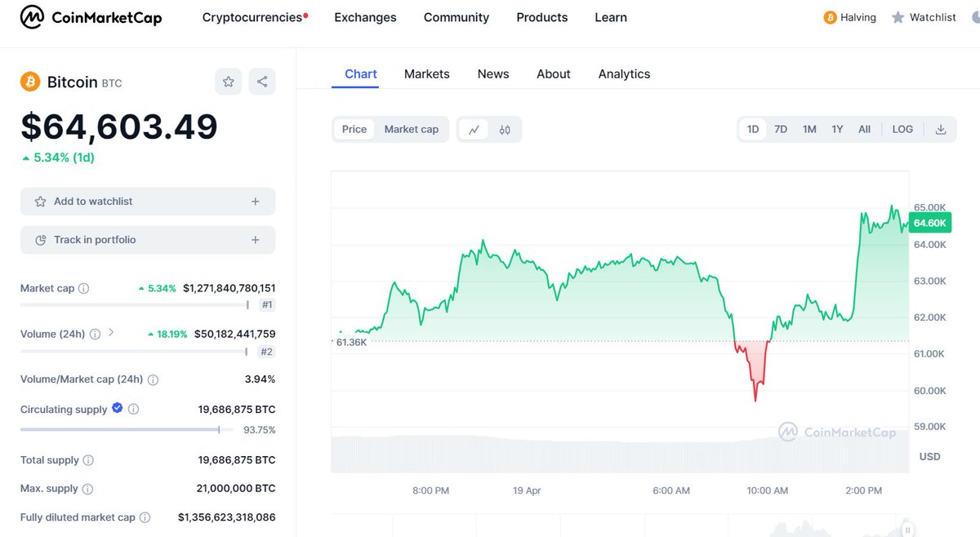Click the 21,000,000 BTC max supply value

pyautogui.click(x=237, y=489)
